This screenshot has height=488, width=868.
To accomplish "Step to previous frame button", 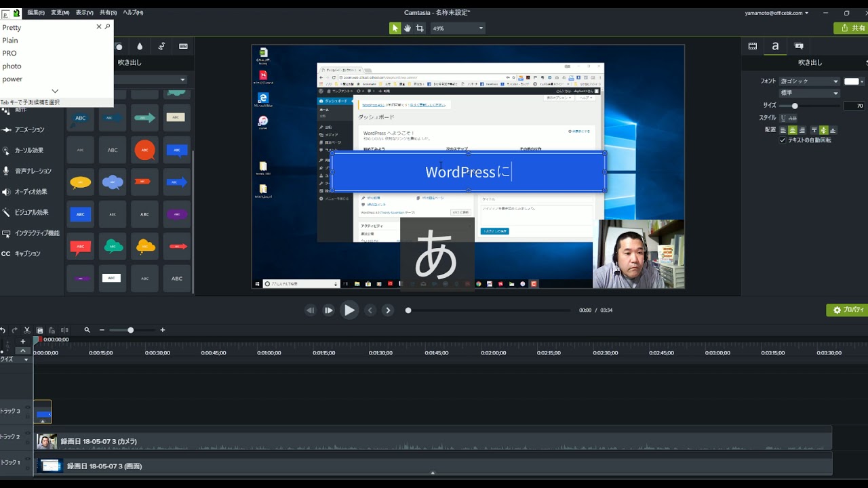I will 311,310.
